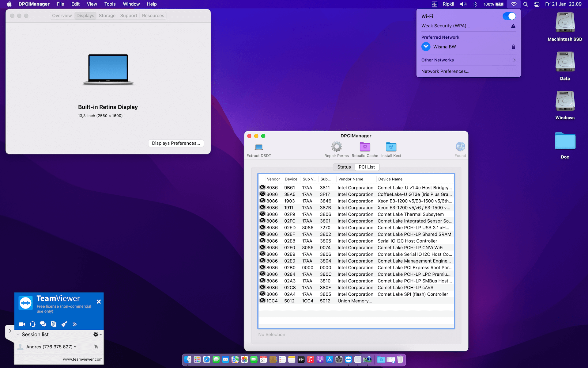Click the Ripkii menu bar item

tap(448, 4)
